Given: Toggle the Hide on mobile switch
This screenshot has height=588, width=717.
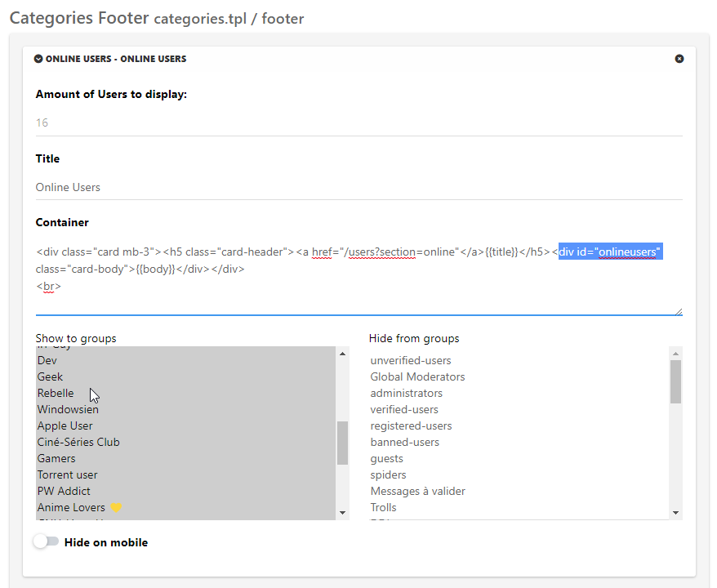Looking at the screenshot, I should [x=47, y=541].
